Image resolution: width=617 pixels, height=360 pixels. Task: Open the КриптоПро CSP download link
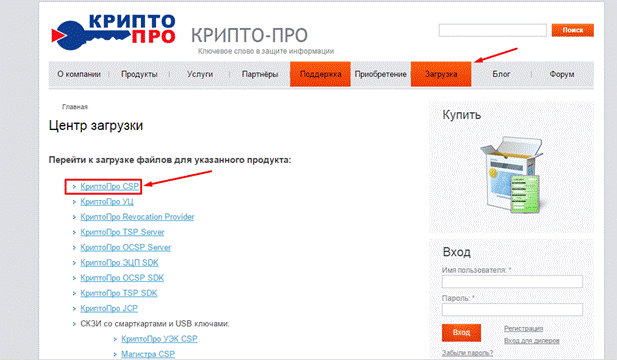(110, 186)
